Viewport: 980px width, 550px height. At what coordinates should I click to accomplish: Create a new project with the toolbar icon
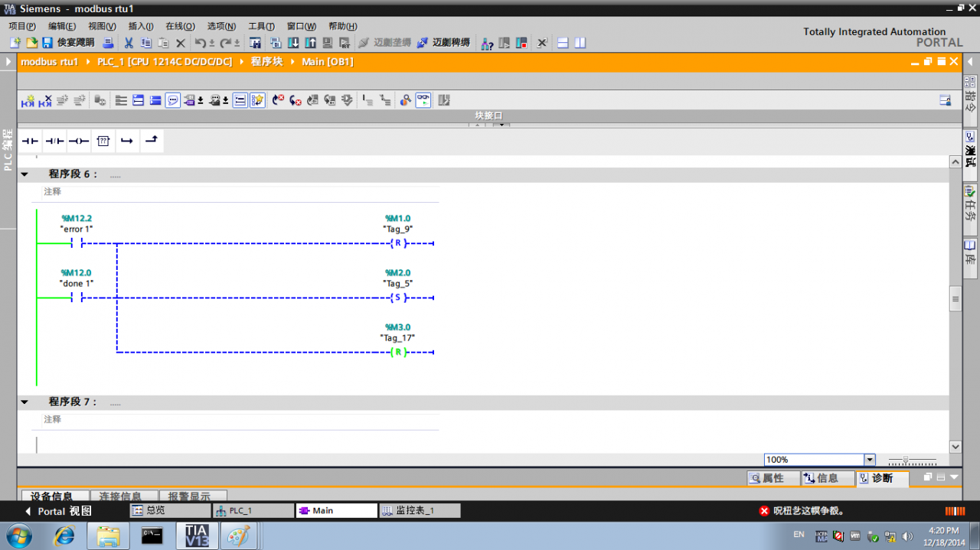click(x=15, y=43)
